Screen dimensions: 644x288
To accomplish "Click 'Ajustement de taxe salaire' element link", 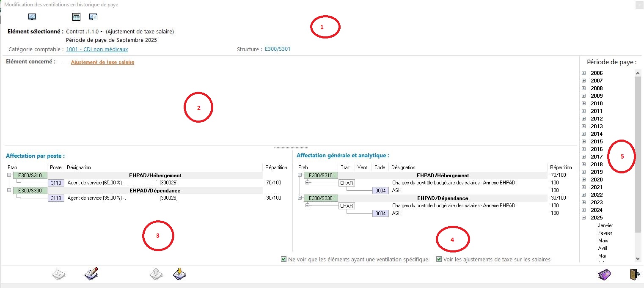I will [102, 62].
